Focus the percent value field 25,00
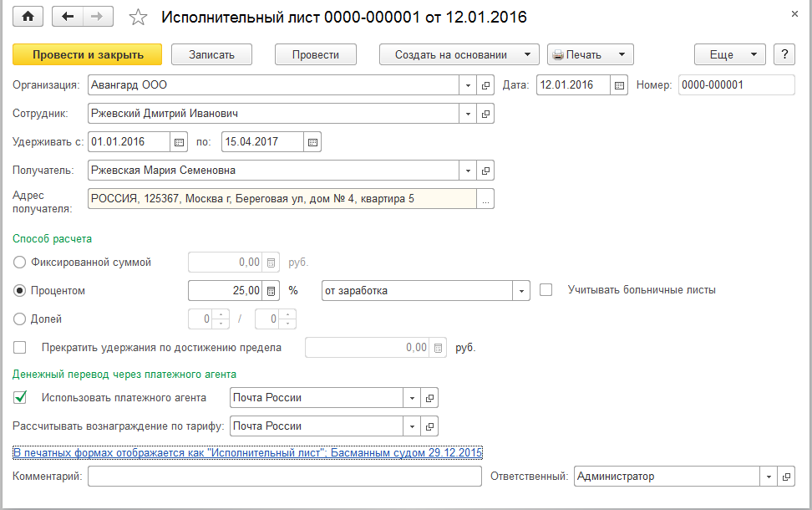This screenshot has height=510, width=812. point(226,291)
